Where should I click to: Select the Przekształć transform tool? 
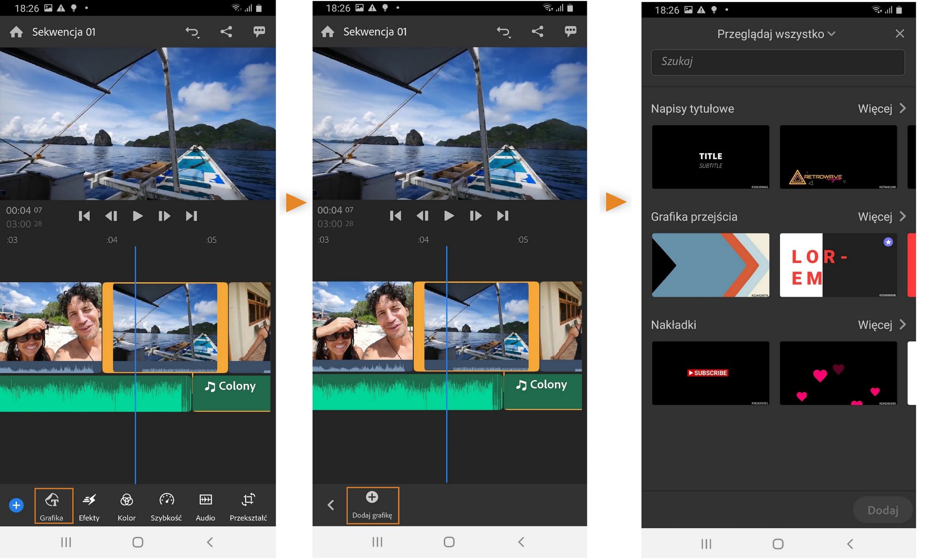click(248, 506)
